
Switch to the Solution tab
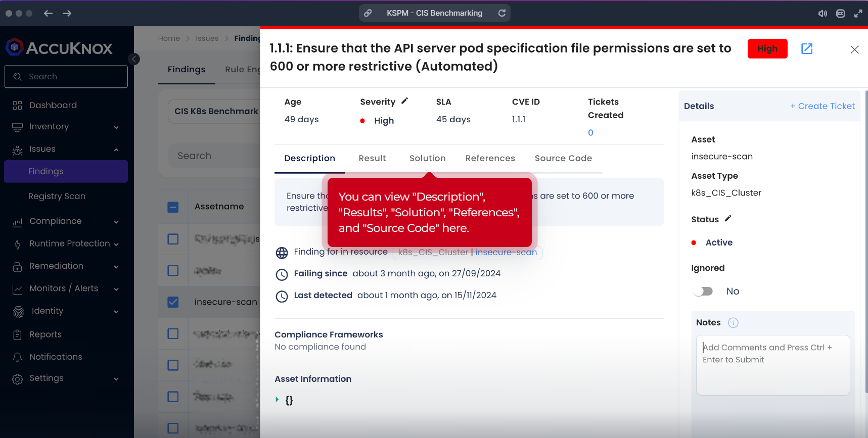coord(427,158)
